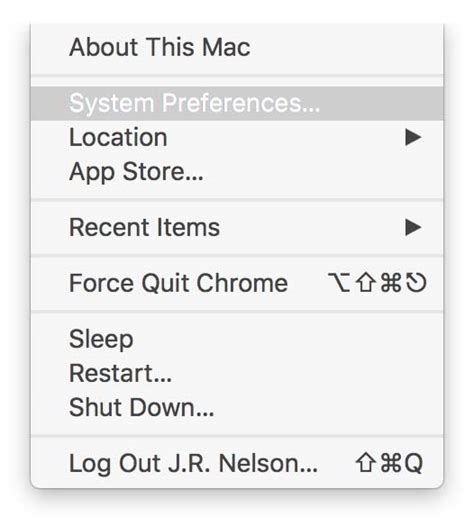Expand the Recent Items submenu arrow
474x526 pixels.
point(413,227)
